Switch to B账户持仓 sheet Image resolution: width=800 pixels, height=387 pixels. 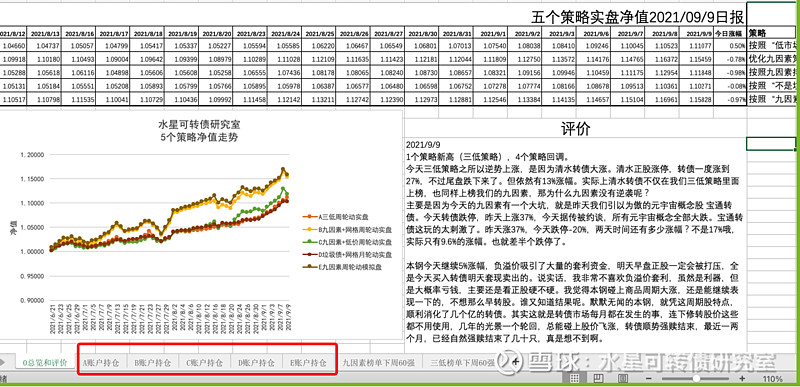[153, 363]
